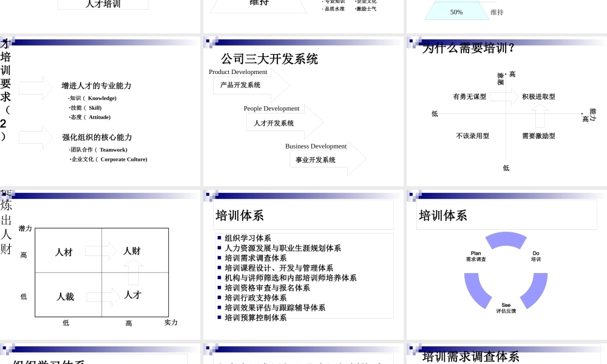This screenshot has width=607, height=364.
Task: Open the 培训需求调查体系 slide thumbnail
Action: coord(507,354)
